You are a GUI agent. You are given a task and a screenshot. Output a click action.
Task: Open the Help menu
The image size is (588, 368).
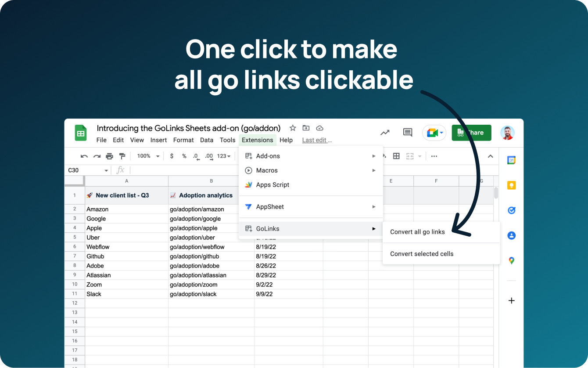[x=286, y=140]
